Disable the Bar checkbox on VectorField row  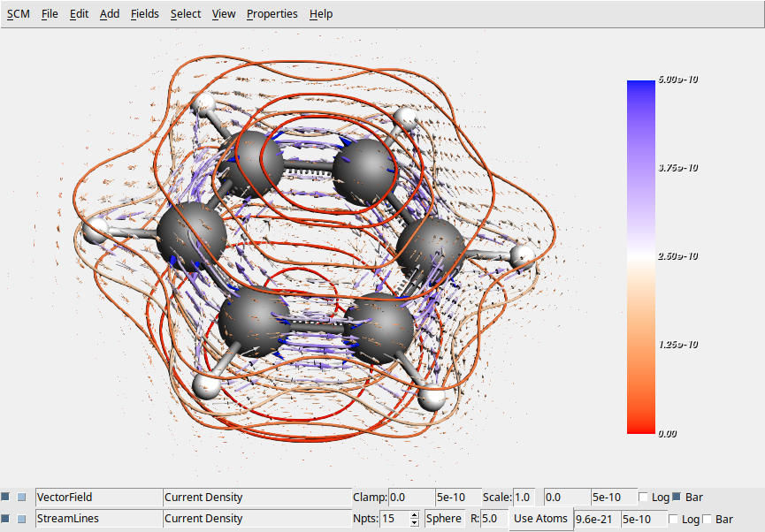675,497
